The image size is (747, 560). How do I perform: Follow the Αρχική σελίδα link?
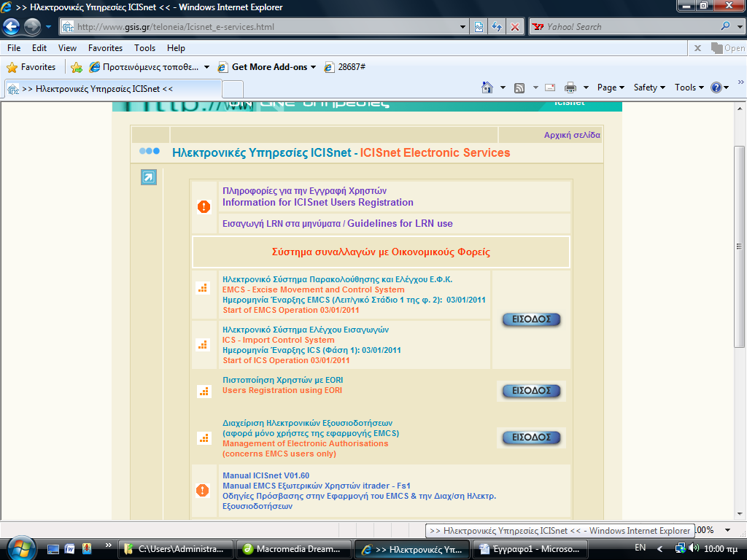tap(572, 135)
